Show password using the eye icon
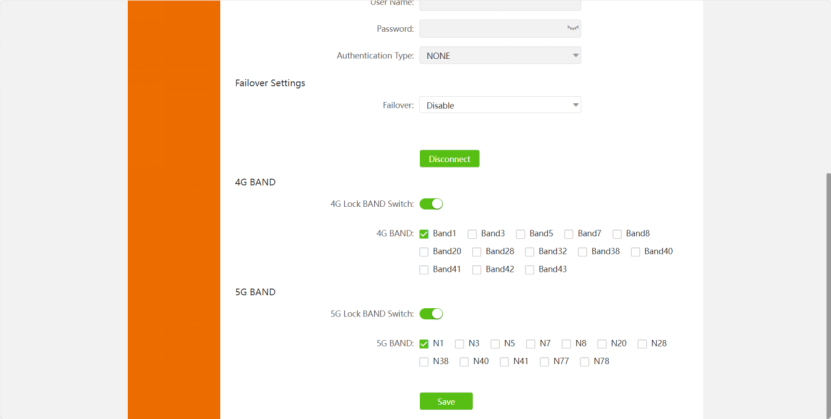 tap(573, 29)
